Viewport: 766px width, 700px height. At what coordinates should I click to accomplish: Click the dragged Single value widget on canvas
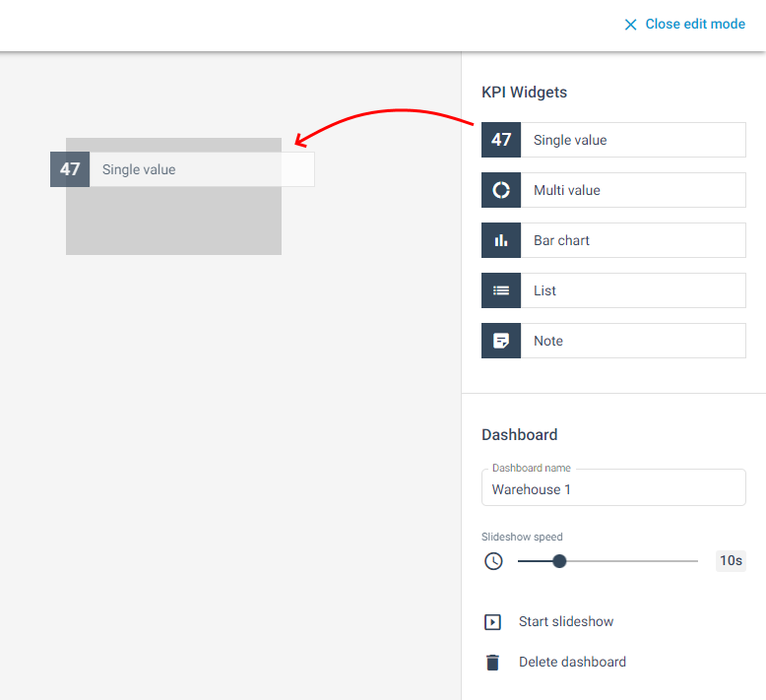(x=182, y=169)
